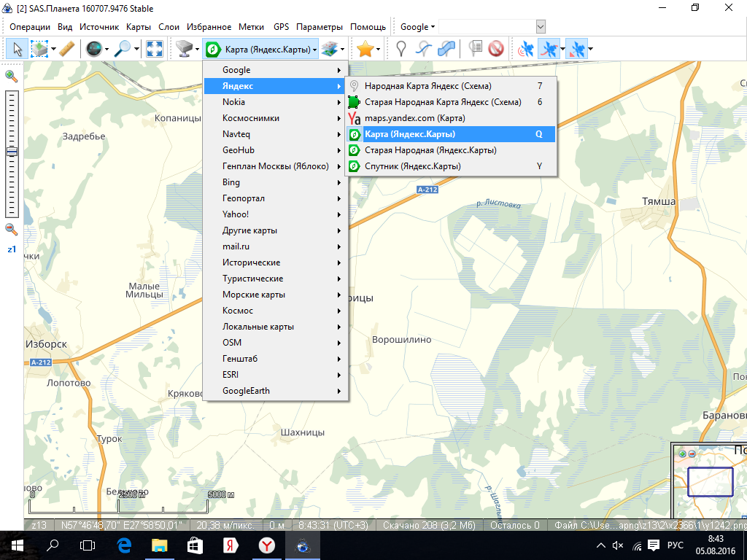This screenshot has width=747, height=560.
Task: Click the minimap red minus button
Action: pos(692,454)
